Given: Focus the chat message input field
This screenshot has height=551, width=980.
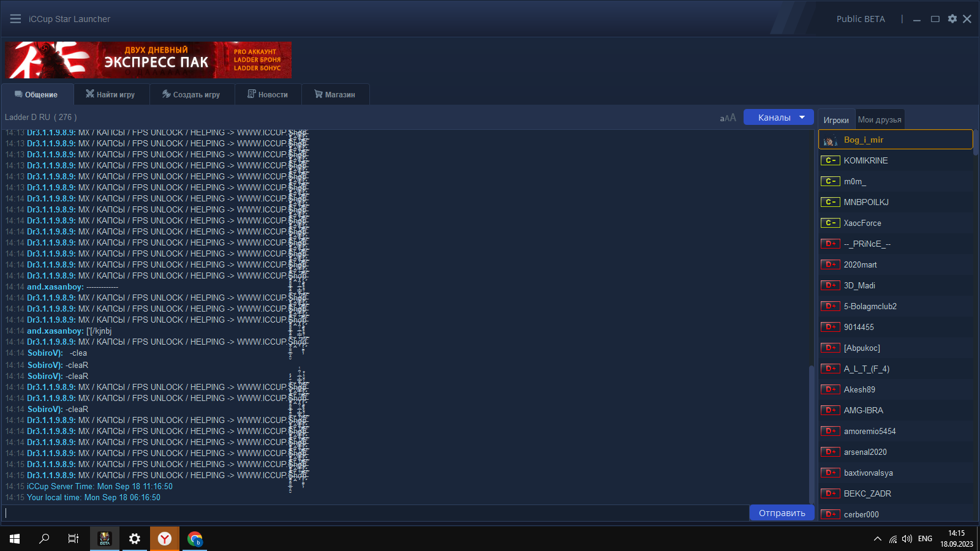Looking at the screenshot, I should (x=375, y=513).
